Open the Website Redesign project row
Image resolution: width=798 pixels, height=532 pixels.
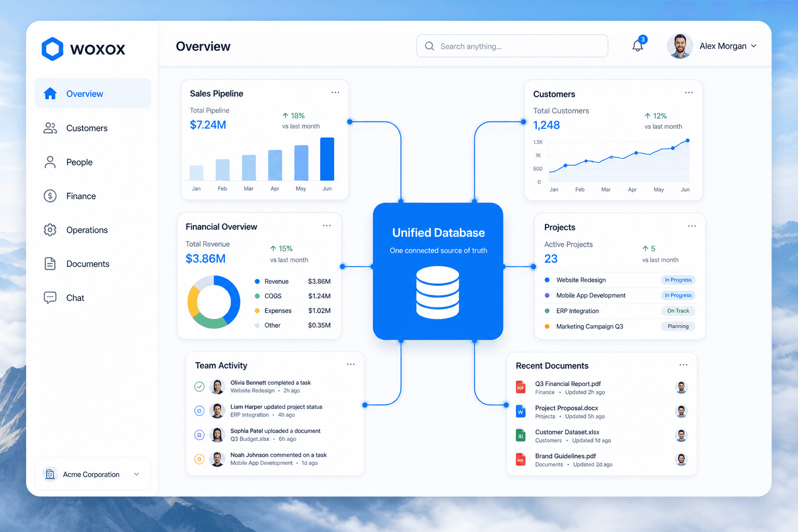coord(620,280)
